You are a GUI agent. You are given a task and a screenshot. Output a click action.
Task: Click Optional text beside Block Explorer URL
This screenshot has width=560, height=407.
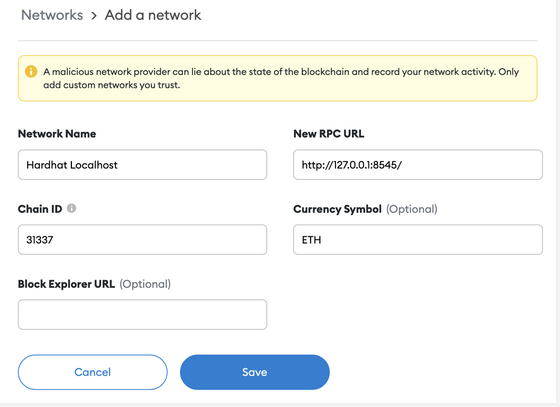point(145,284)
